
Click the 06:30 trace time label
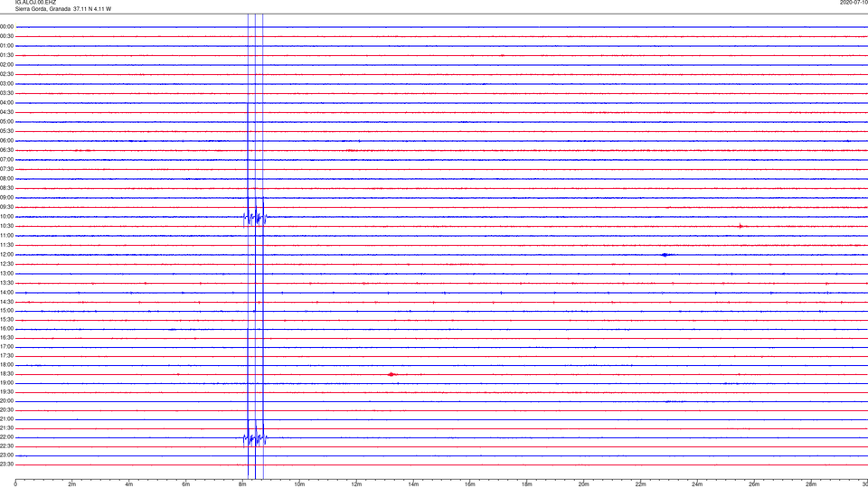point(6,150)
